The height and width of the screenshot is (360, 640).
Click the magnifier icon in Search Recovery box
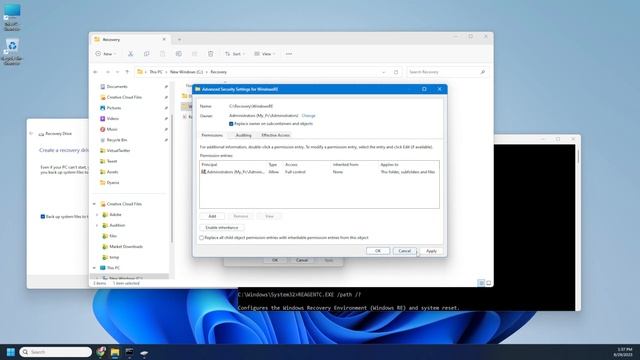482,72
